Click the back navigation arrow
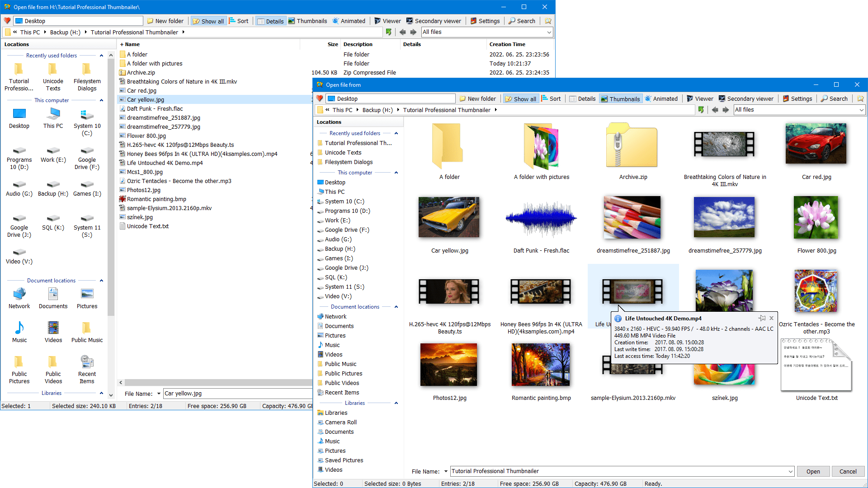868x488 pixels. pos(715,110)
